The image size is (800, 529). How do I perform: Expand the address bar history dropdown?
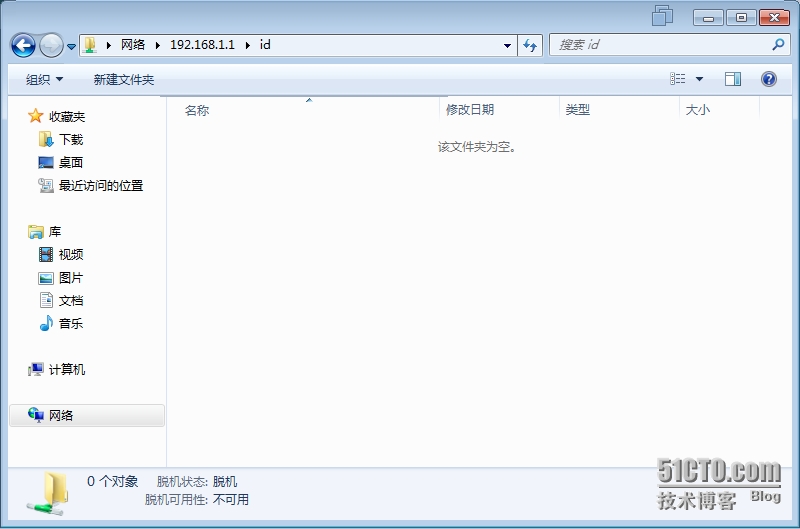(508, 45)
